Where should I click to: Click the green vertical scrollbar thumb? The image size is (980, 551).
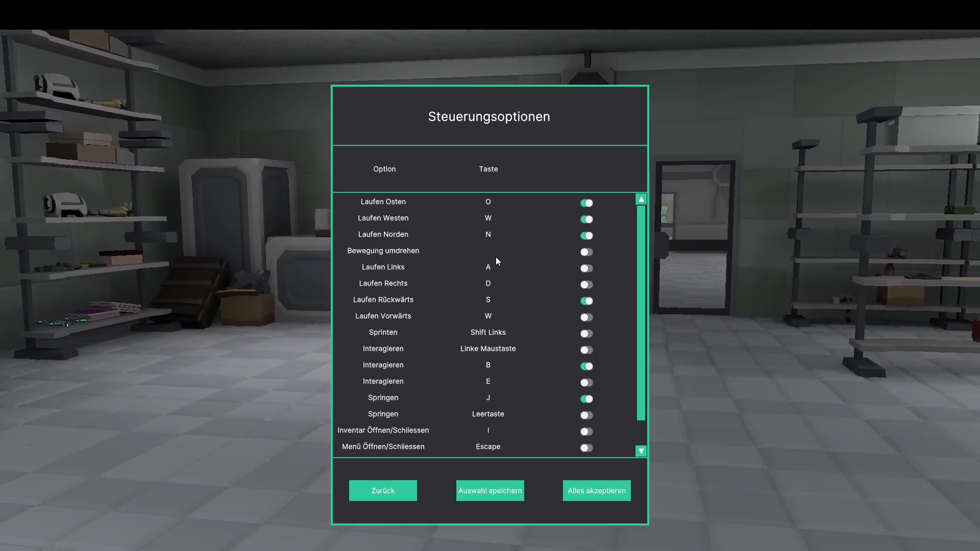pos(641,312)
